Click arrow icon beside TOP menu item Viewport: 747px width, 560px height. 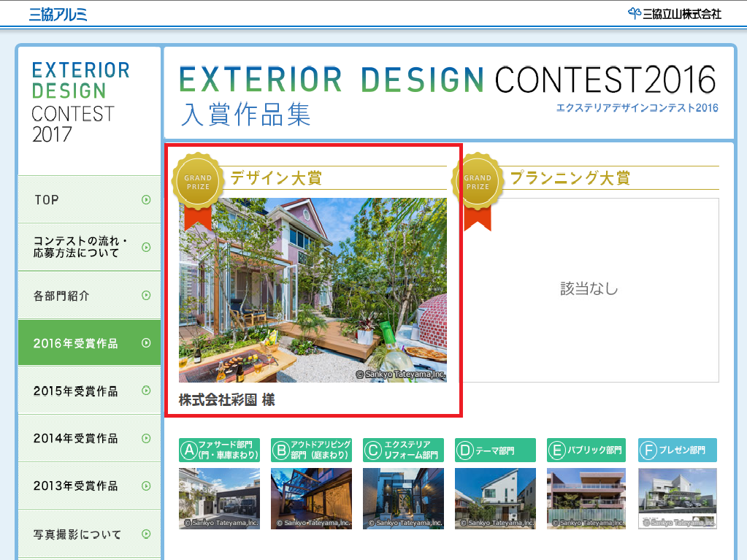coord(146,199)
